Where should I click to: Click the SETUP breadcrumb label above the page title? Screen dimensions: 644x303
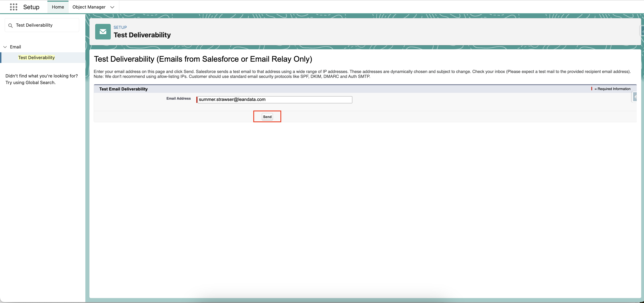(x=120, y=27)
